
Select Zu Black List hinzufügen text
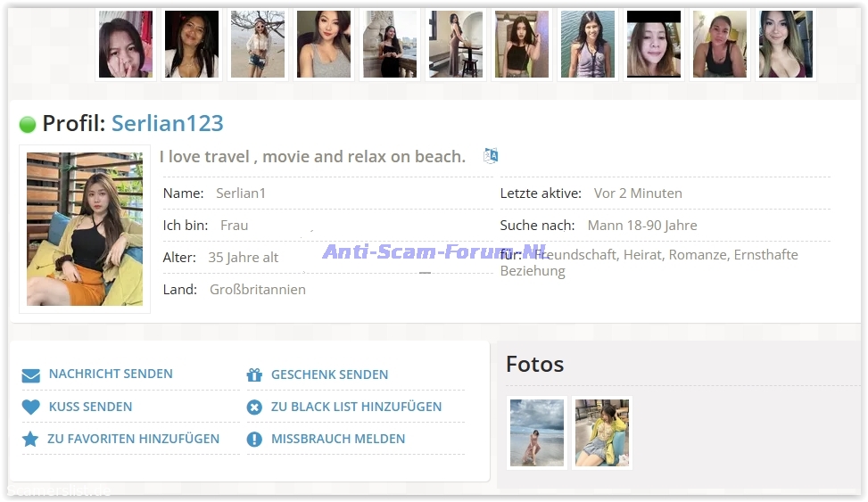click(356, 407)
